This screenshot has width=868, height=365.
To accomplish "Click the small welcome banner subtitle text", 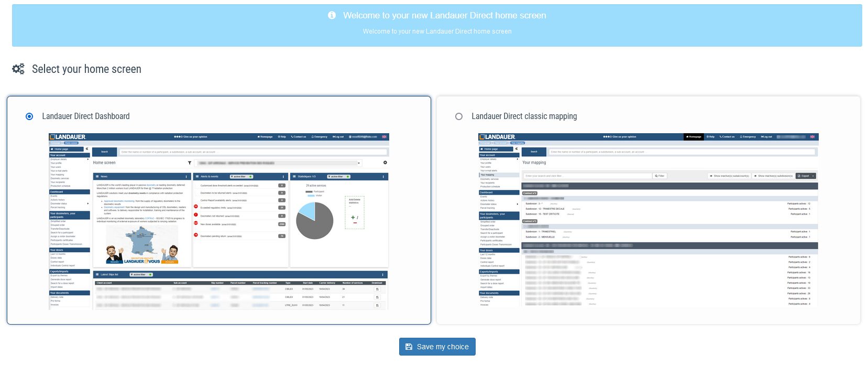I will pyautogui.click(x=437, y=31).
